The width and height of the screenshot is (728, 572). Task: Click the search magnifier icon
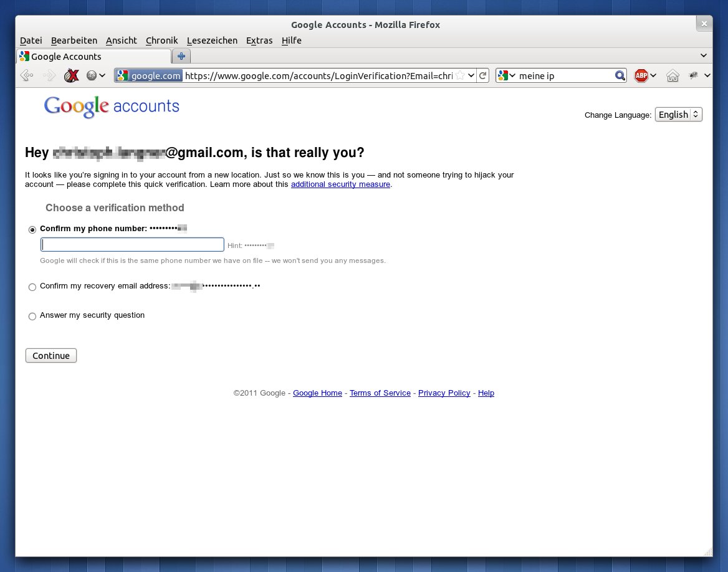point(620,75)
